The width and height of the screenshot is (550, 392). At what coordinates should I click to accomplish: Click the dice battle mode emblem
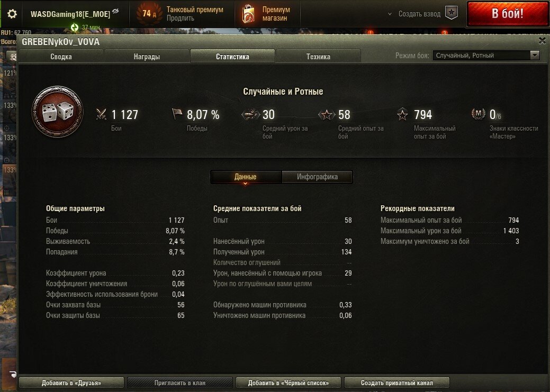(x=58, y=112)
